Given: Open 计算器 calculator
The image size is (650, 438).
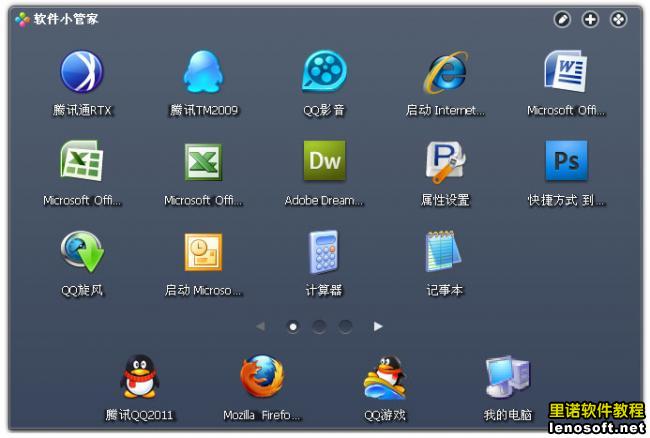Looking at the screenshot, I should coord(324,252).
